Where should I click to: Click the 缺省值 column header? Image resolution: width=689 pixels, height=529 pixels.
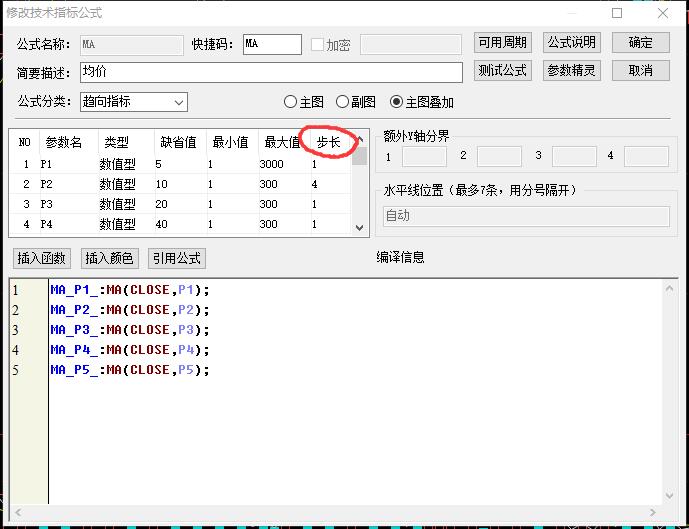point(178,142)
